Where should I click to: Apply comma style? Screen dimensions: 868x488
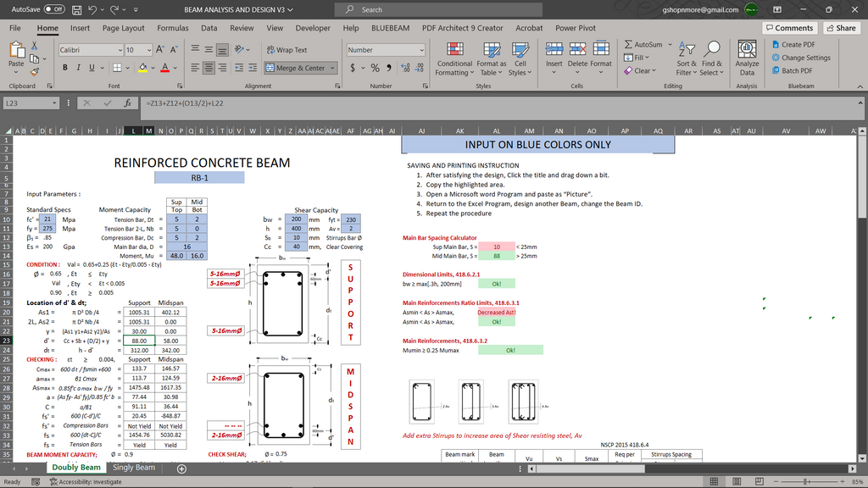coord(388,68)
